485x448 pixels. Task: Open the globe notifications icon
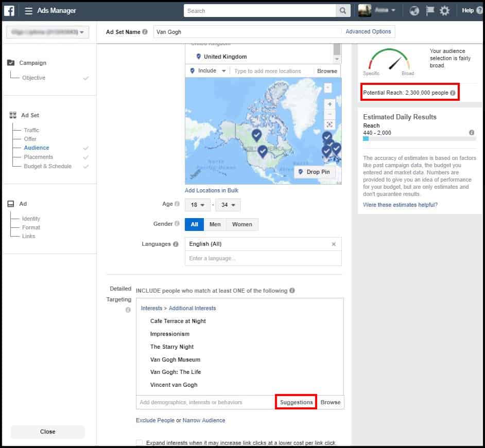coord(414,11)
